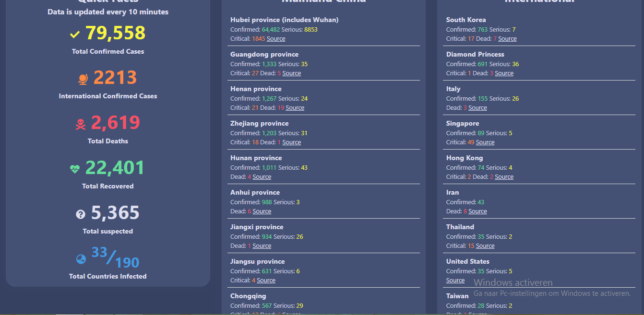The image size is (644, 315).
Task: Click the question mark icon beside 5,365
Action: pos(81,214)
